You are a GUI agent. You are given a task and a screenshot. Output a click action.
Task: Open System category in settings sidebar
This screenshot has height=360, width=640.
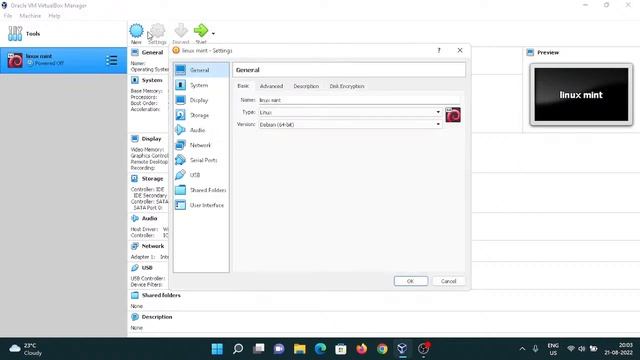[201, 85]
